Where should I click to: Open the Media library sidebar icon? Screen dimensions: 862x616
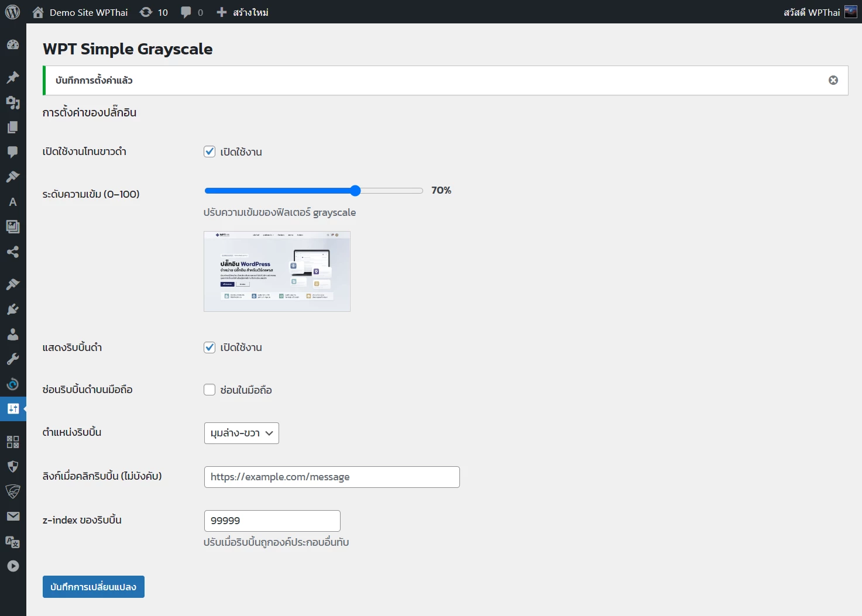point(13,102)
